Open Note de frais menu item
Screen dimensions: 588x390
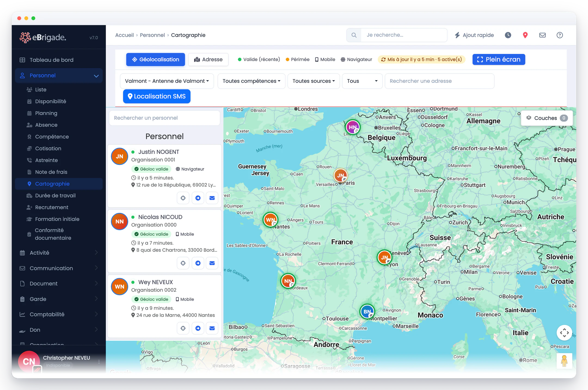click(59, 172)
